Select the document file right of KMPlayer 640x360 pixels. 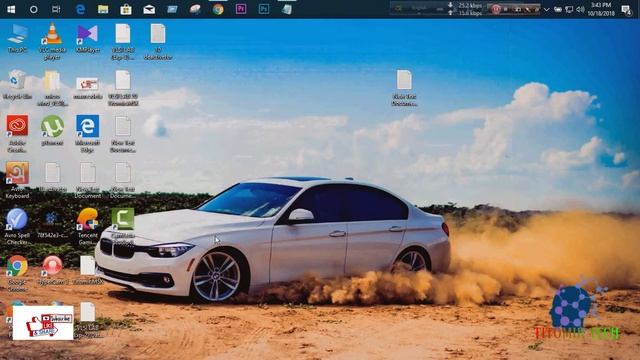122,42
